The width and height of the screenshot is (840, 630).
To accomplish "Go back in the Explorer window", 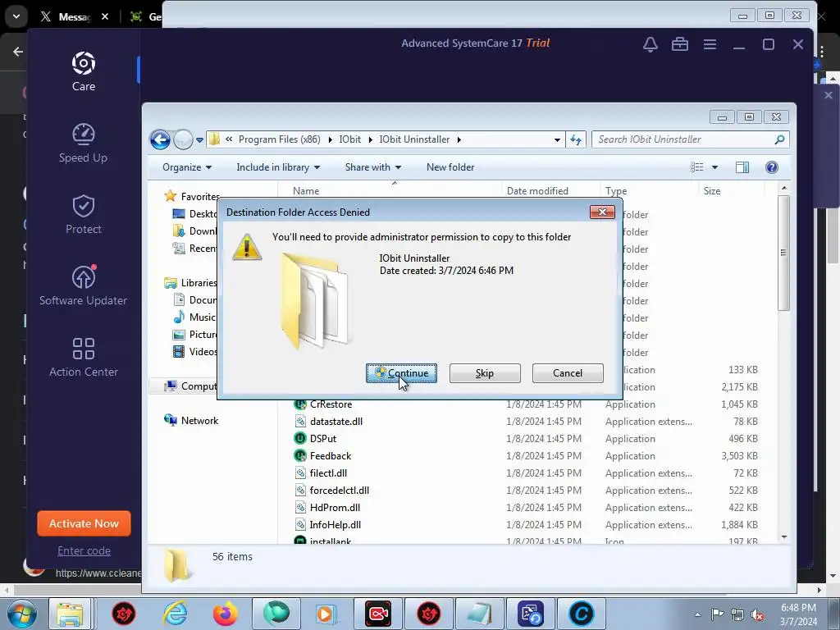I will point(160,139).
